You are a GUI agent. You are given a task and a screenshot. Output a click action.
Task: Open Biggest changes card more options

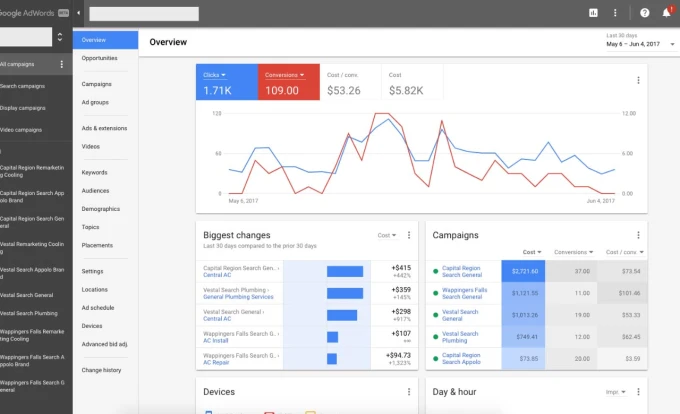409,235
